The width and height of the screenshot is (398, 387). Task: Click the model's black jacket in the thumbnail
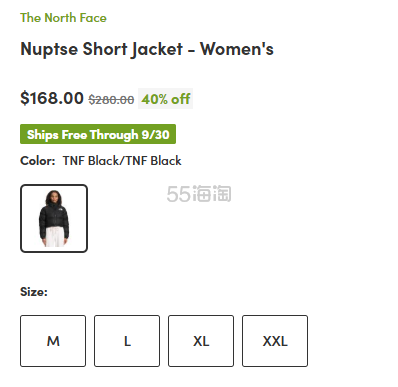point(54,217)
